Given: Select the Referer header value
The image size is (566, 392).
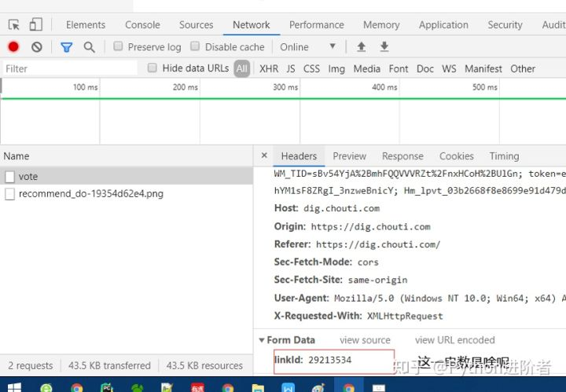Looking at the screenshot, I should (x=378, y=244).
